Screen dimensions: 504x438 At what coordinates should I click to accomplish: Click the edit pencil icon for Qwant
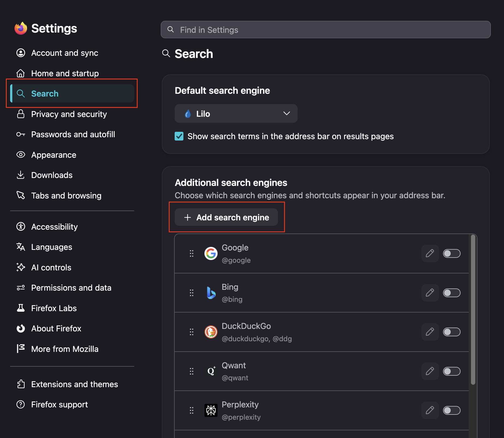pyautogui.click(x=430, y=371)
